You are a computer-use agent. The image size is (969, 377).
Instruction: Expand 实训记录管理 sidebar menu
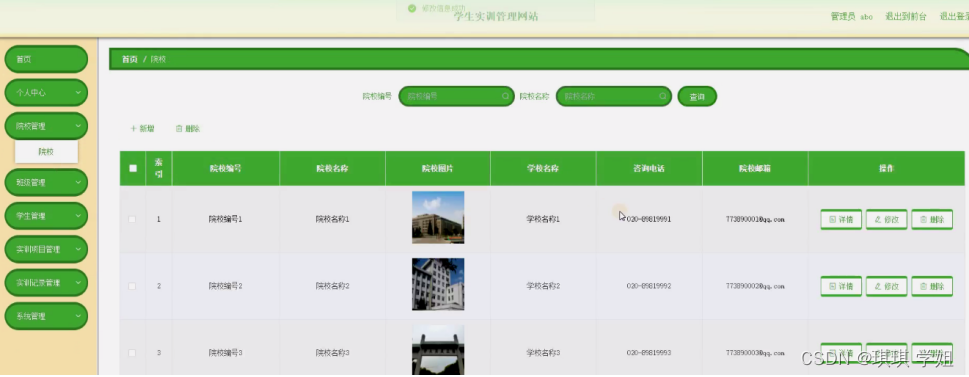tap(46, 283)
